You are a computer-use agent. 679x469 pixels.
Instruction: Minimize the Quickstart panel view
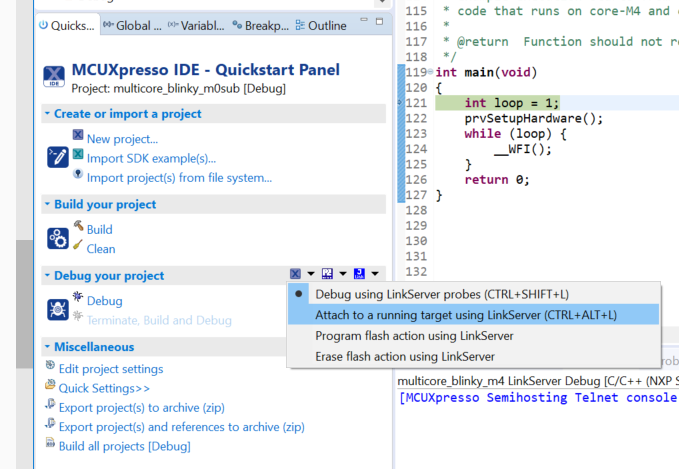[364, 20]
